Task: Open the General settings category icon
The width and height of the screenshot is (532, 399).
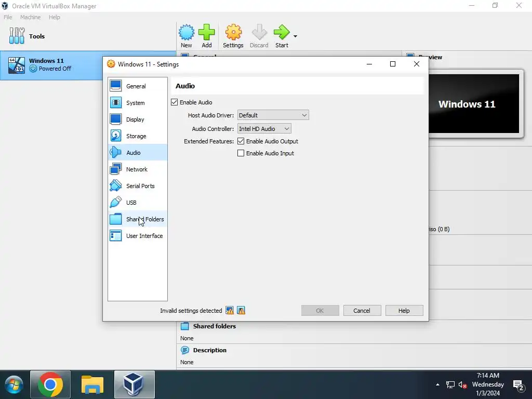Action: (116, 86)
